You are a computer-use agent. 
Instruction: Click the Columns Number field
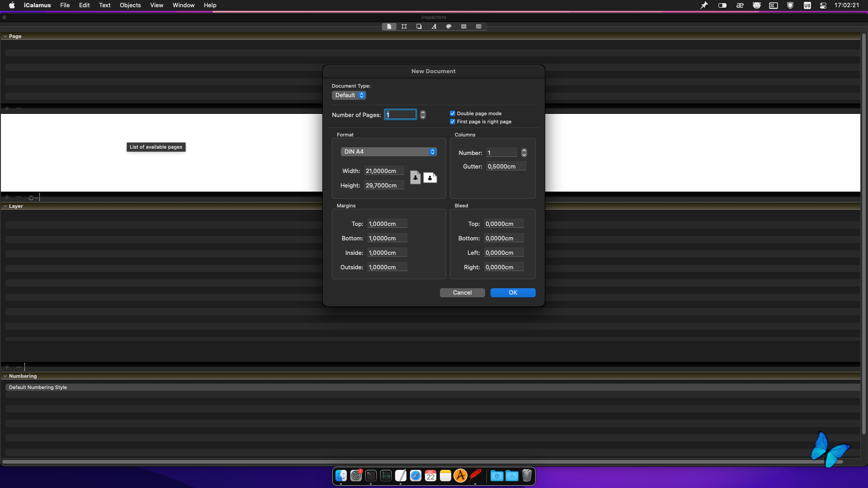(x=502, y=153)
